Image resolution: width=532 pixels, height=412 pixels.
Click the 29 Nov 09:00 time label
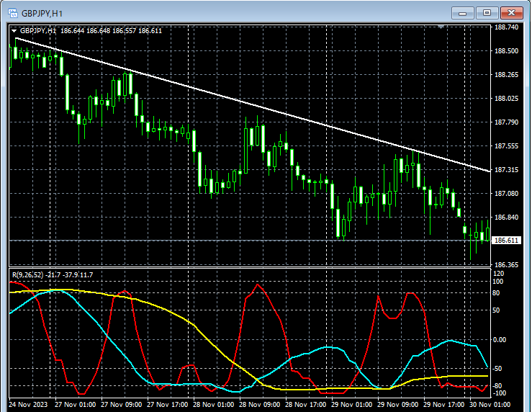[398, 405]
